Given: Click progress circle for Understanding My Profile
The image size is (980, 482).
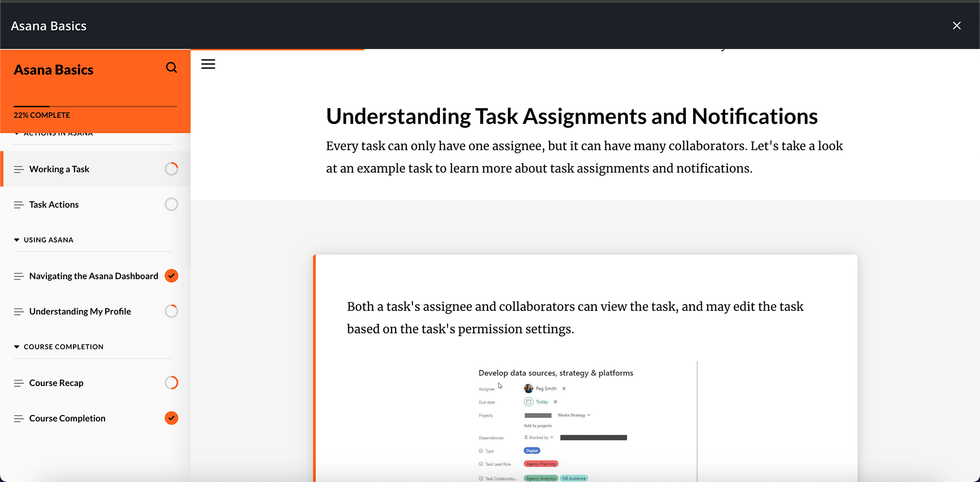Looking at the screenshot, I should tap(171, 311).
